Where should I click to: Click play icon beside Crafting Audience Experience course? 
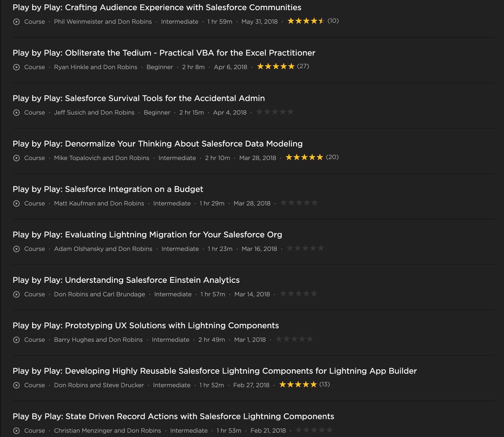coord(16,22)
